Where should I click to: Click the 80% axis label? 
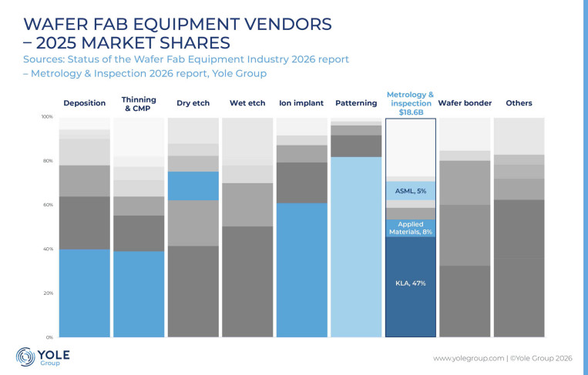click(48, 161)
